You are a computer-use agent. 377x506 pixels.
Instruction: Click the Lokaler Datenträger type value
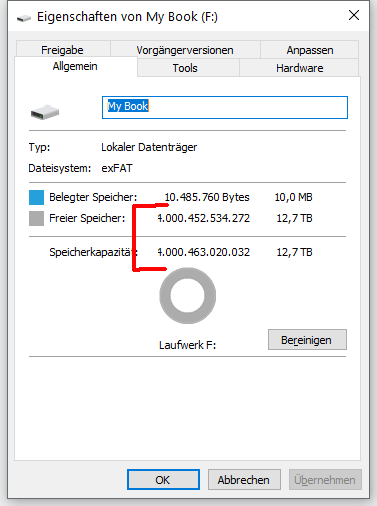pyautogui.click(x=149, y=147)
